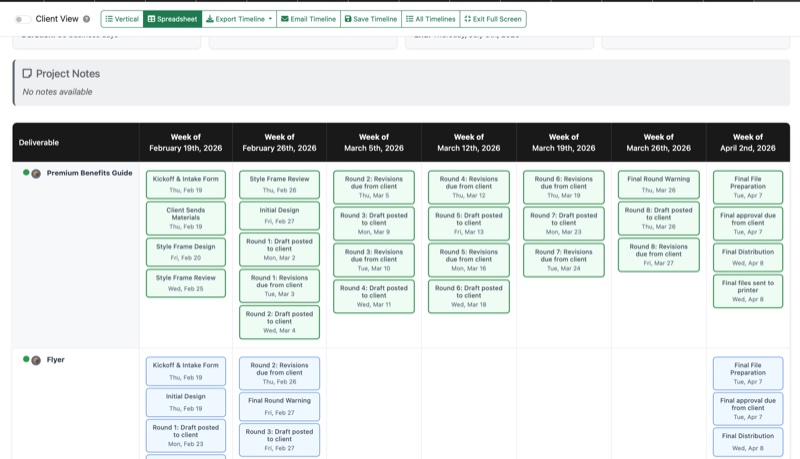The height and width of the screenshot is (459, 800).
Task: Open Premium Guide Final Round Warning card, Thu Mar 26
Action: [x=659, y=184]
